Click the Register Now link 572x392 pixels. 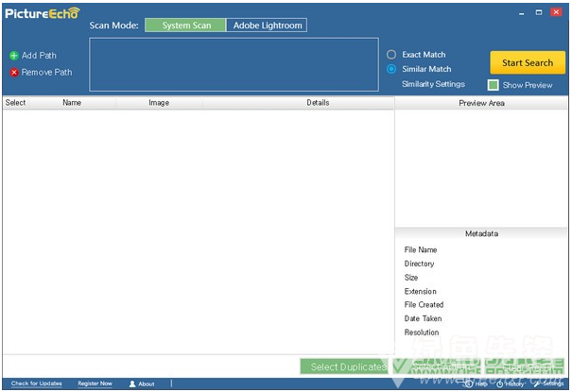tap(95, 383)
